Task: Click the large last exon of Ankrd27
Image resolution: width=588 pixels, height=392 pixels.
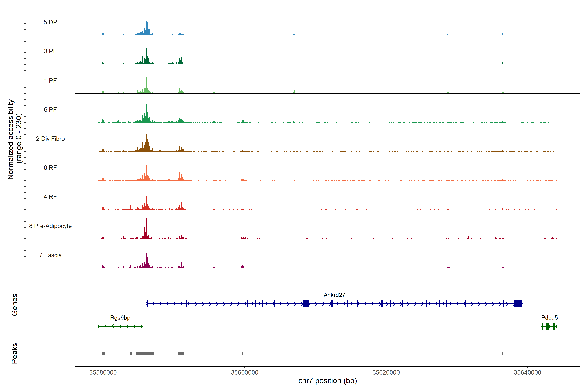Action: point(518,304)
